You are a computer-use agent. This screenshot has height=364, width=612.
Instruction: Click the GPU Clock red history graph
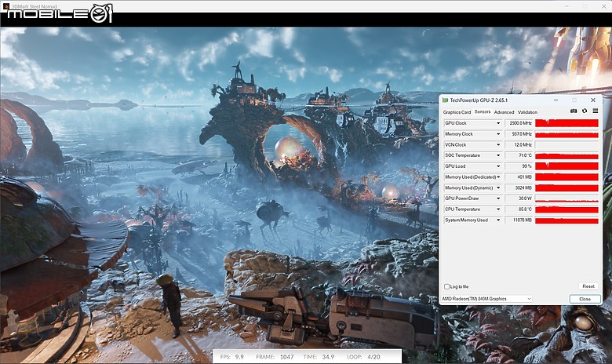[x=566, y=123]
